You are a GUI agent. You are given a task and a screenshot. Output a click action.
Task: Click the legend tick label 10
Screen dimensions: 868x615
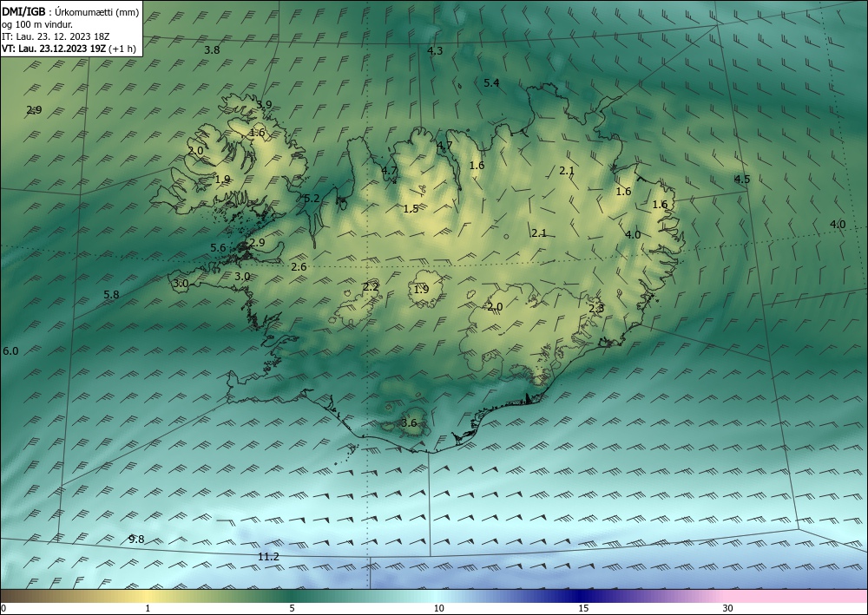tap(438, 609)
